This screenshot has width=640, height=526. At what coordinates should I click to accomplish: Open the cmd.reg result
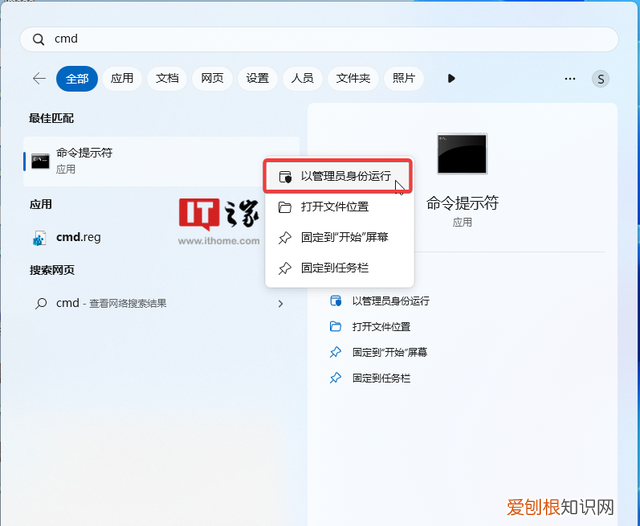click(78, 237)
